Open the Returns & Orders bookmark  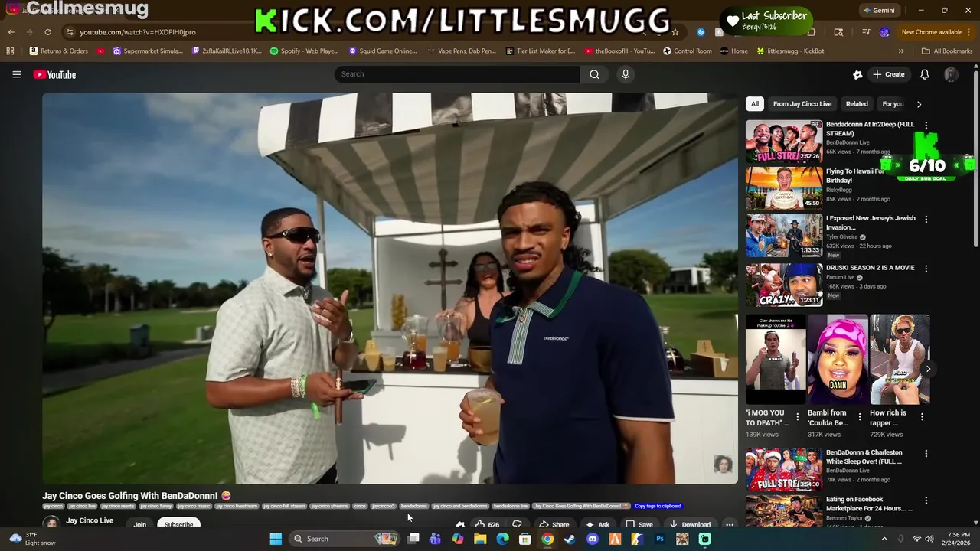click(59, 51)
